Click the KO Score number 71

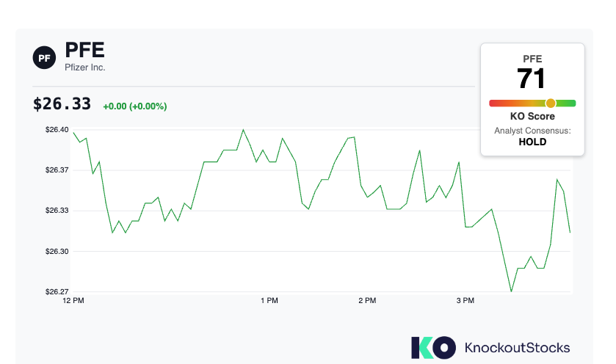tap(531, 79)
